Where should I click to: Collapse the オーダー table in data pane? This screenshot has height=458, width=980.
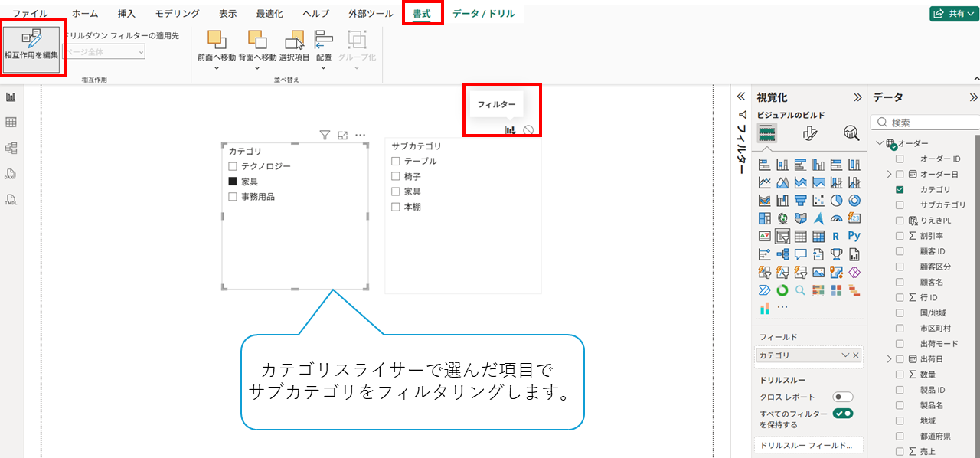point(879,143)
